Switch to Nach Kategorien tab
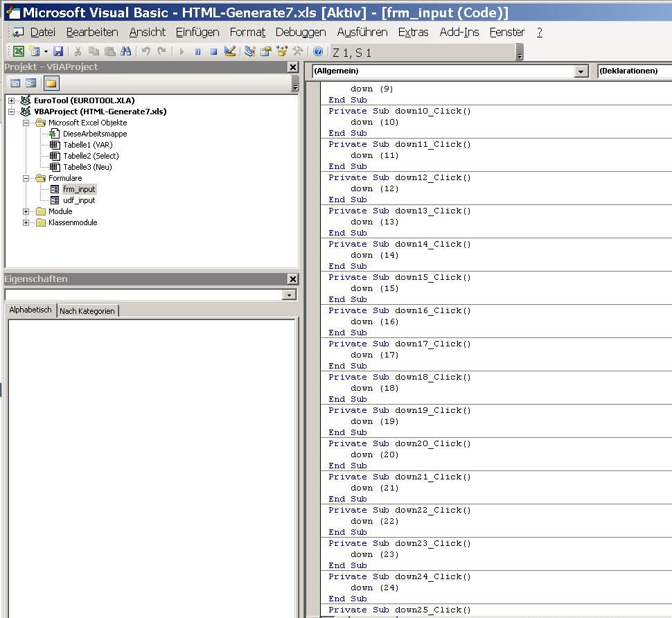672x618 pixels. 87,311
